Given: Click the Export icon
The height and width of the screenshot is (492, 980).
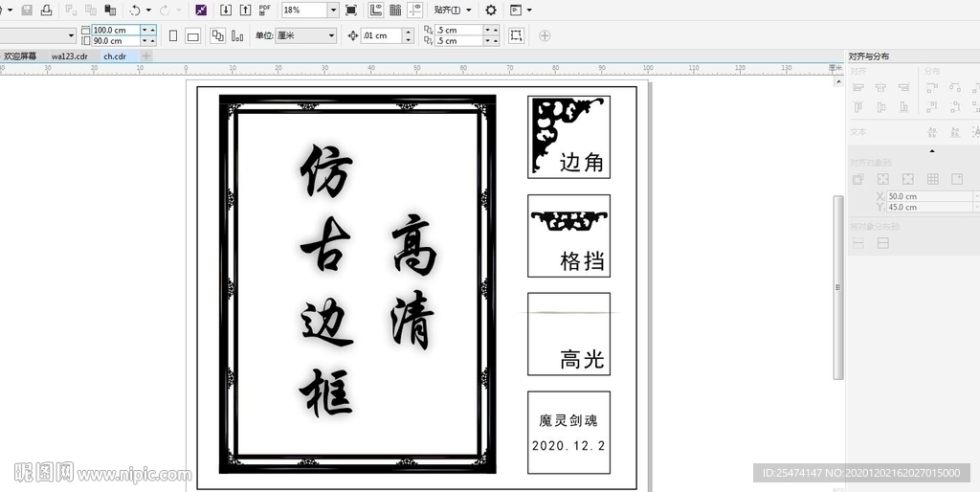Looking at the screenshot, I should coord(245,10).
